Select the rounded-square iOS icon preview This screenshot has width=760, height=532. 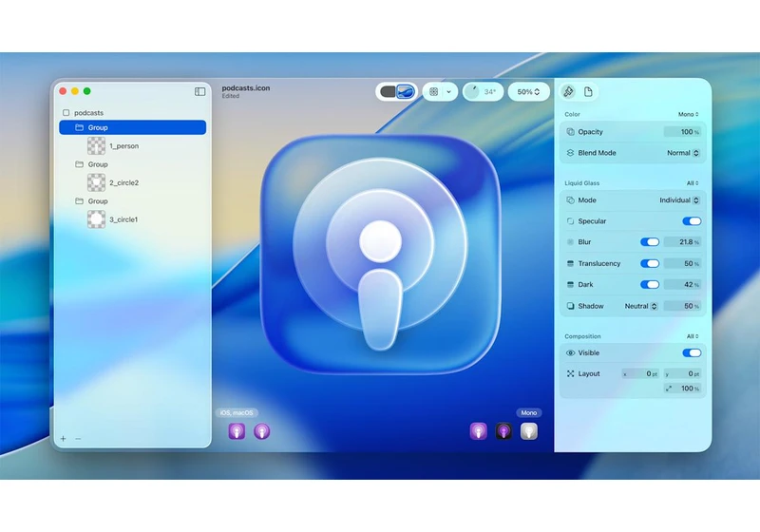237,431
